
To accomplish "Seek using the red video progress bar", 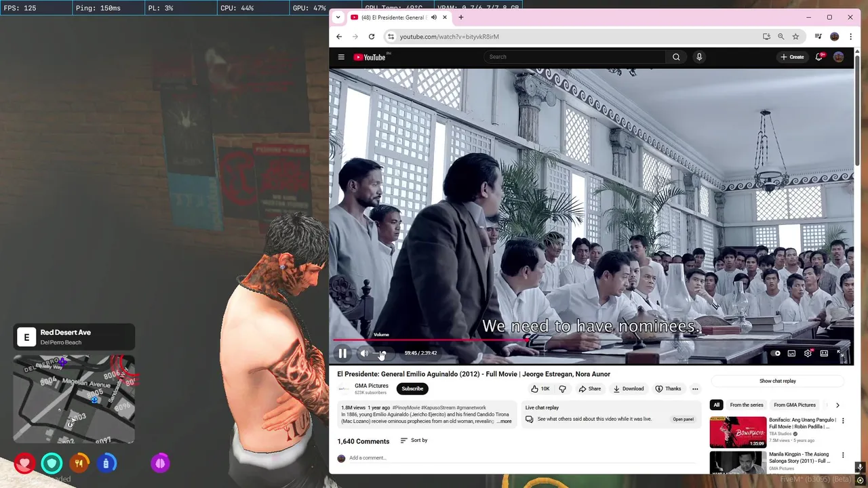I will coord(592,340).
